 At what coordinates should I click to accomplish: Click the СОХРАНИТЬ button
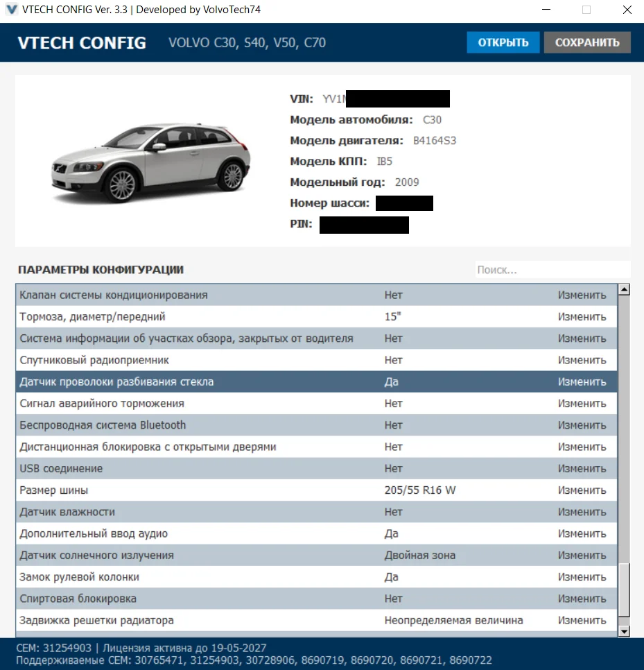(x=587, y=42)
